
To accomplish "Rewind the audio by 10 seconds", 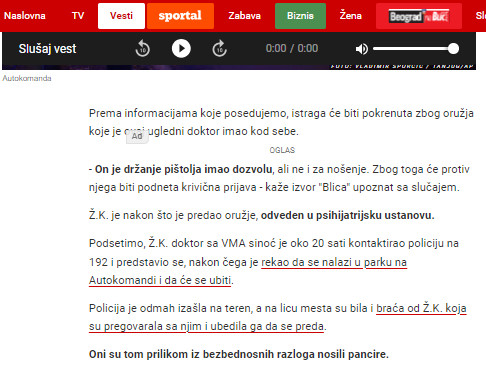I will coord(143,49).
